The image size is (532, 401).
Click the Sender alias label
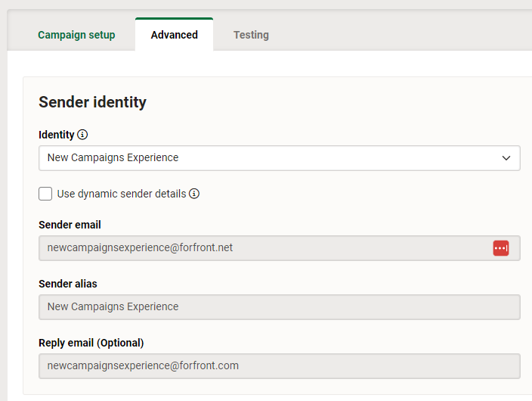(x=68, y=284)
